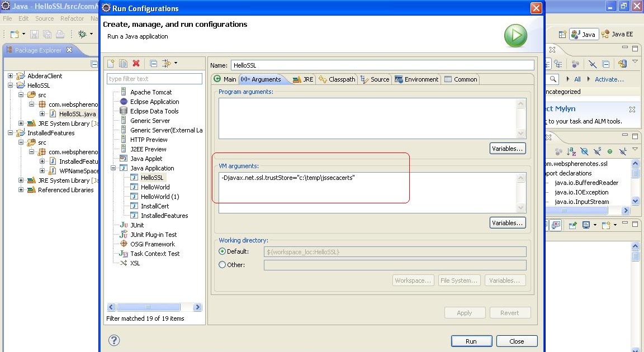
Task: Click the Collapse All icon in configurations toolbar
Action: point(153,63)
